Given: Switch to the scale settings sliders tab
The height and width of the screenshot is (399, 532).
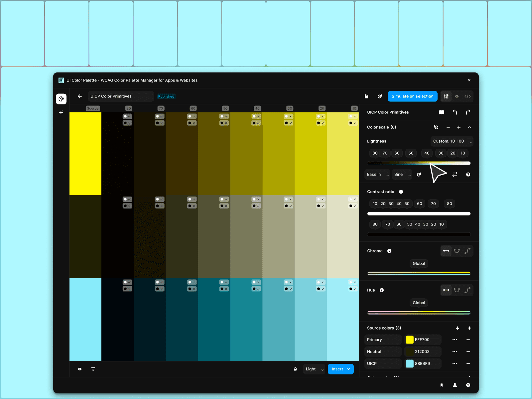Looking at the screenshot, I should [446, 96].
